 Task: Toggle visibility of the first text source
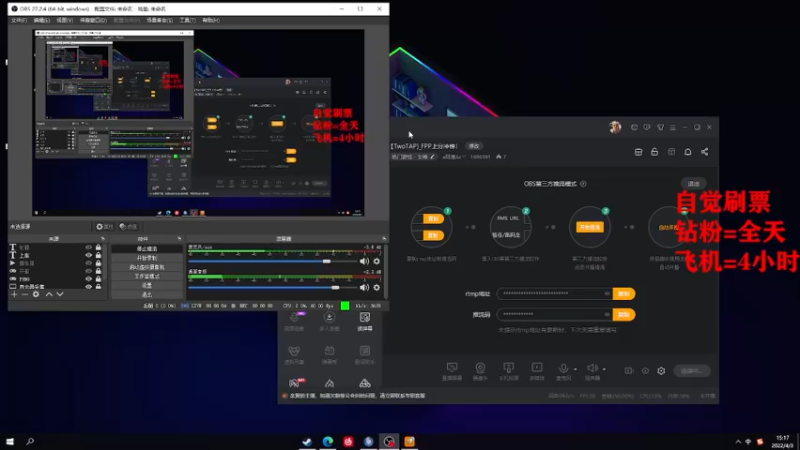89,247
